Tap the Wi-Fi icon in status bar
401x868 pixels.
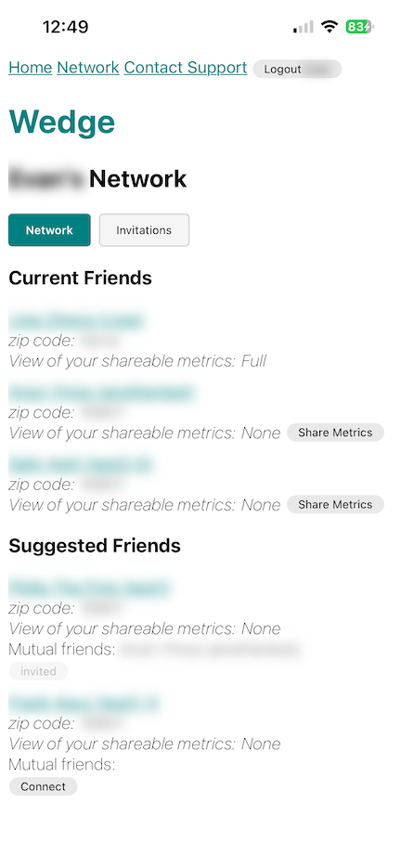point(330,27)
